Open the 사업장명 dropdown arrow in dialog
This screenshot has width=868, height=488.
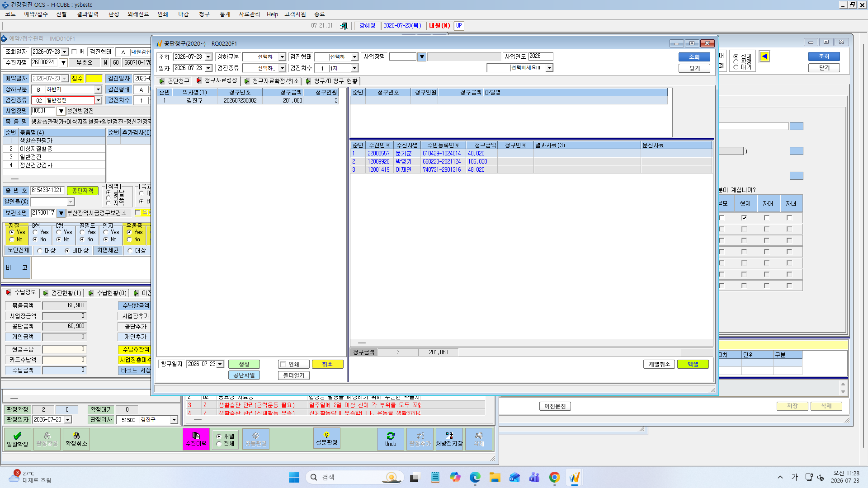(x=422, y=57)
